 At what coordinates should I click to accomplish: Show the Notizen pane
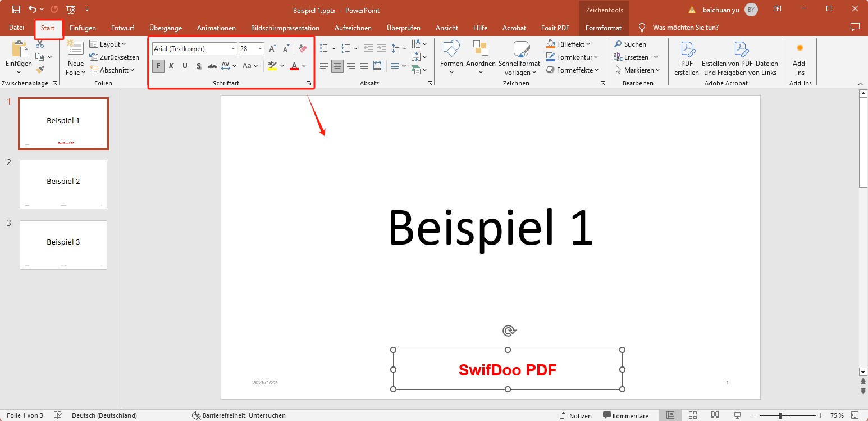[577, 415]
